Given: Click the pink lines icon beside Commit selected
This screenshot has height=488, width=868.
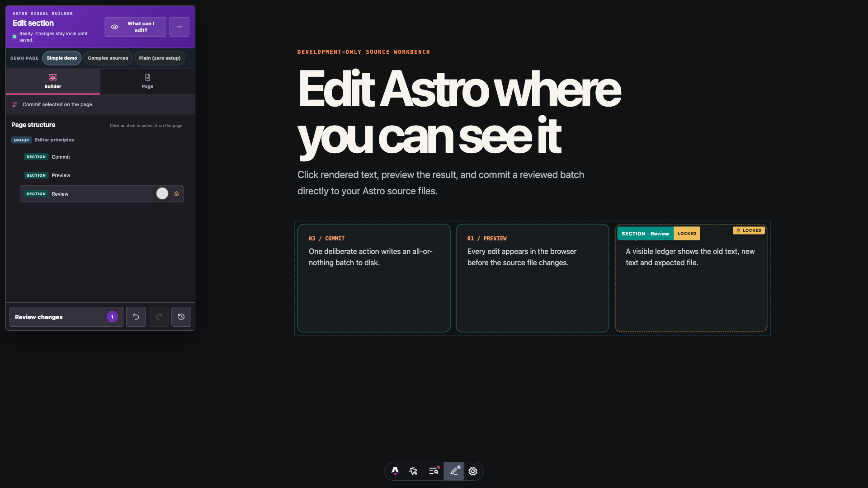Looking at the screenshot, I should (x=15, y=104).
